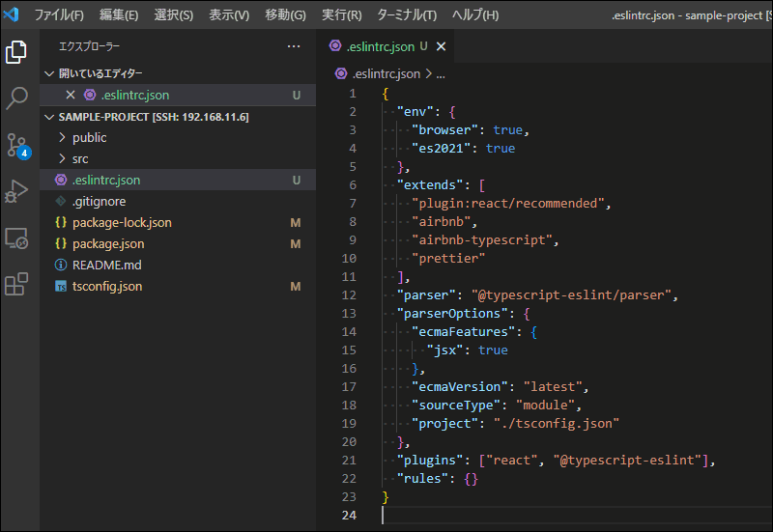Open package.json from the file tree
The width and height of the screenshot is (773, 532).
click(178, 243)
